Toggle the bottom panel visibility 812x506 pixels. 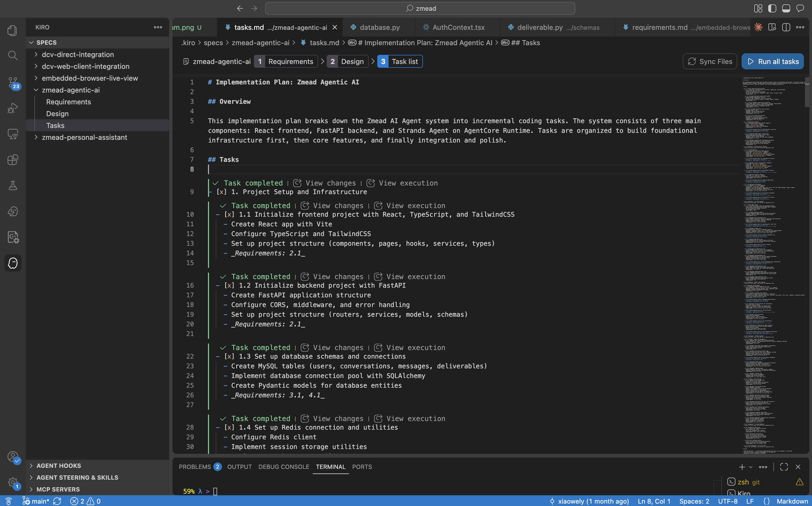click(786, 8)
